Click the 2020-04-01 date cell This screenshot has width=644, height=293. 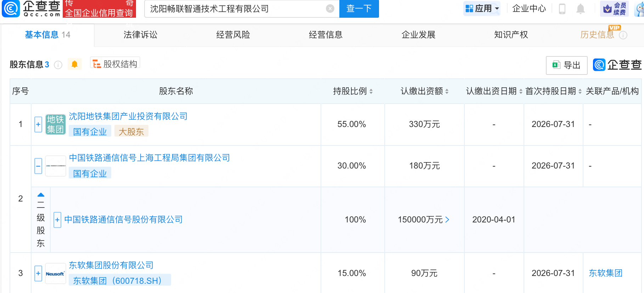[x=494, y=220]
